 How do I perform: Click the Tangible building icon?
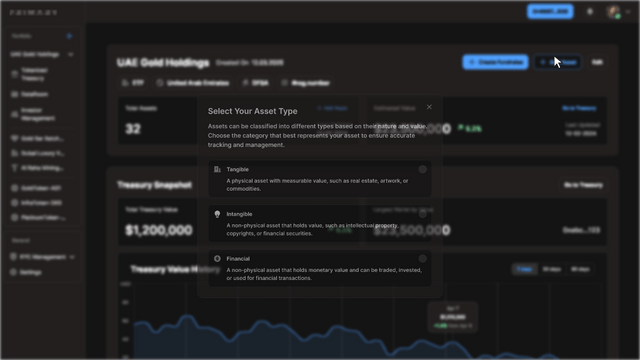pos(217,169)
